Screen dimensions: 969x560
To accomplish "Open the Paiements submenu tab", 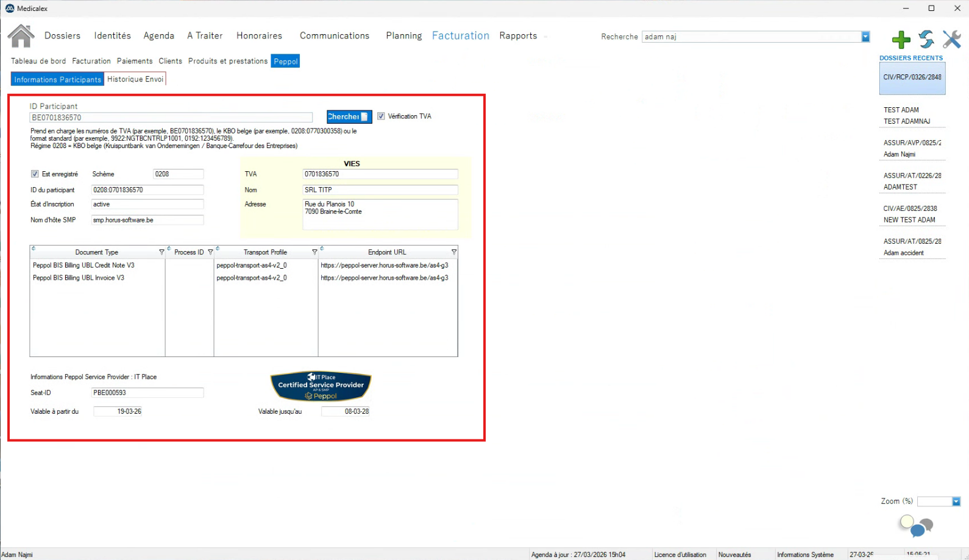I will (135, 61).
